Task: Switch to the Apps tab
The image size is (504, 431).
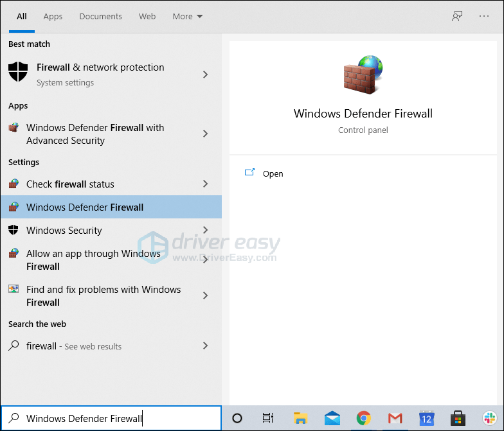Action: coord(53,17)
